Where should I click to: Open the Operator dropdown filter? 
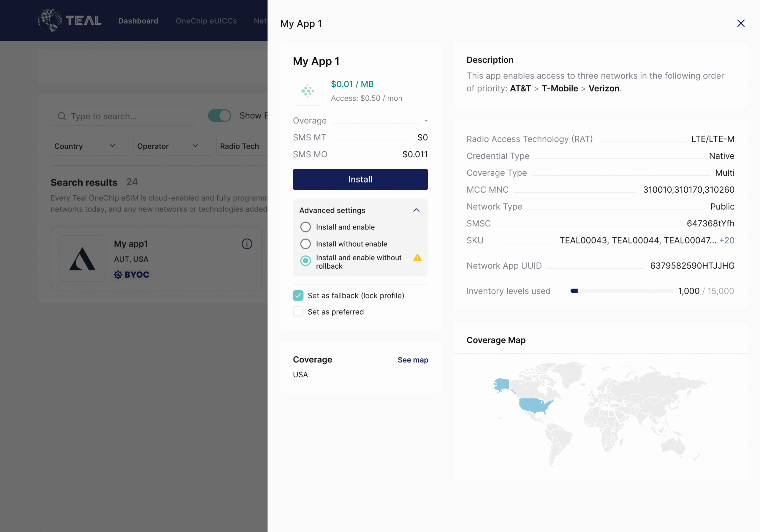pyautogui.click(x=172, y=146)
